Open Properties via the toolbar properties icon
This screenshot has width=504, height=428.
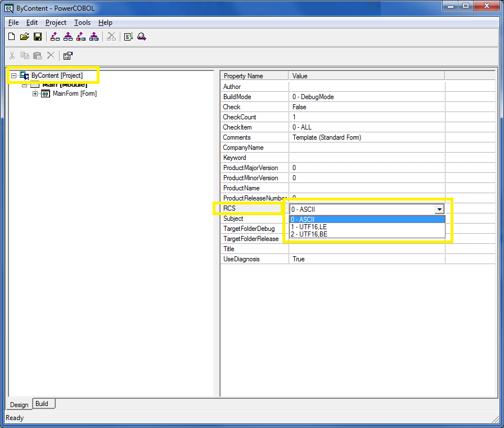pos(68,56)
